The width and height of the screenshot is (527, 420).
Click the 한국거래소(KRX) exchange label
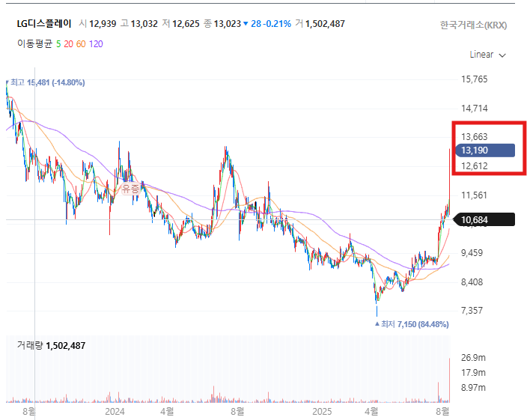tap(473, 25)
